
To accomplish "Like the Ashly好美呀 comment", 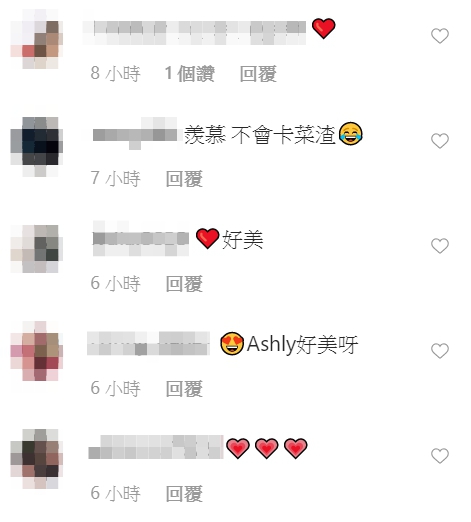I will 440,351.
